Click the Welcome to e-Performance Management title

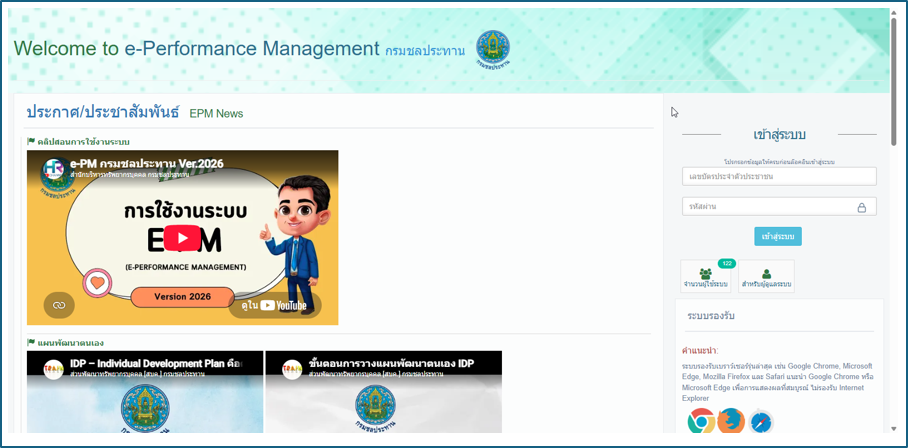[196, 49]
